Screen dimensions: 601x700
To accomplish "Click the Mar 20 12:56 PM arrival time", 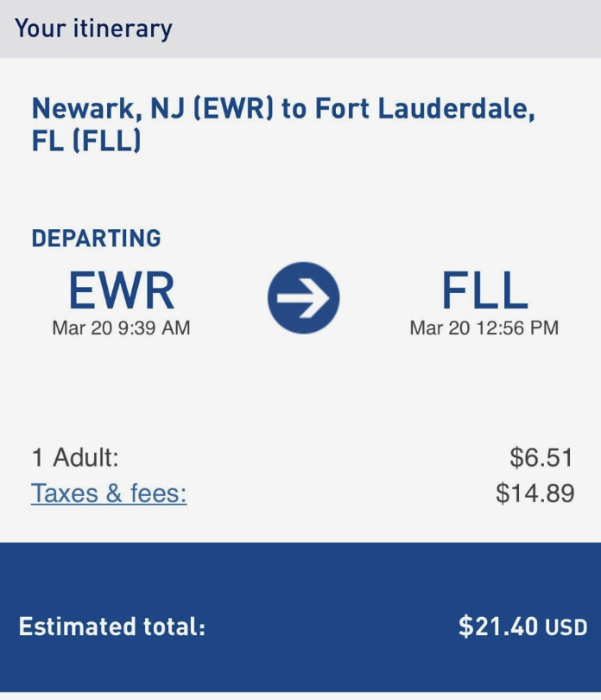I will tap(484, 328).
